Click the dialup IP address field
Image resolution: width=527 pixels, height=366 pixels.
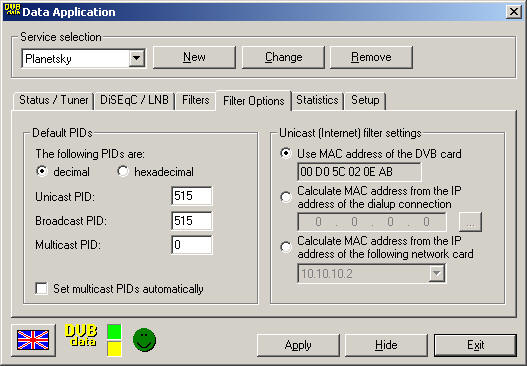click(x=372, y=222)
